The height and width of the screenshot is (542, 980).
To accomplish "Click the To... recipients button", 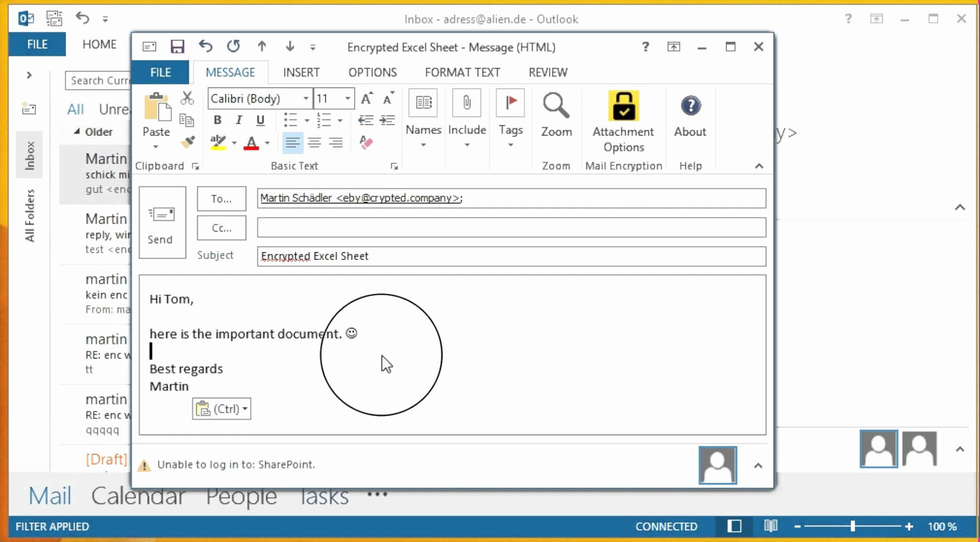I will coord(221,199).
